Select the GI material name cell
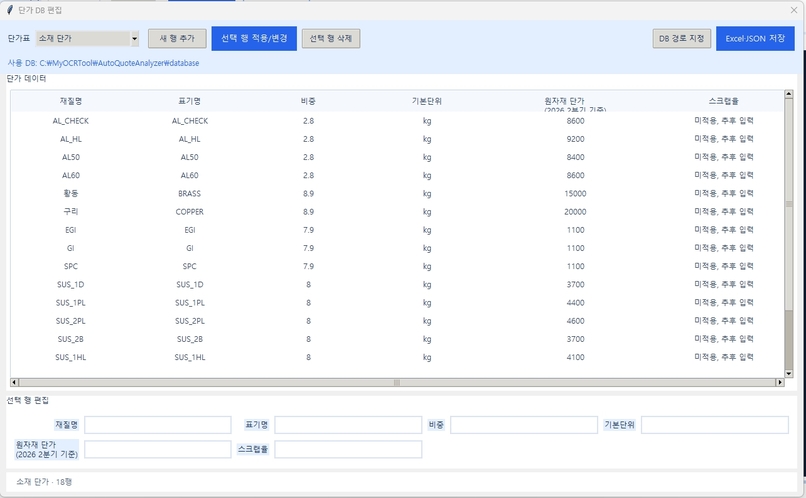806x498 pixels. click(71, 248)
